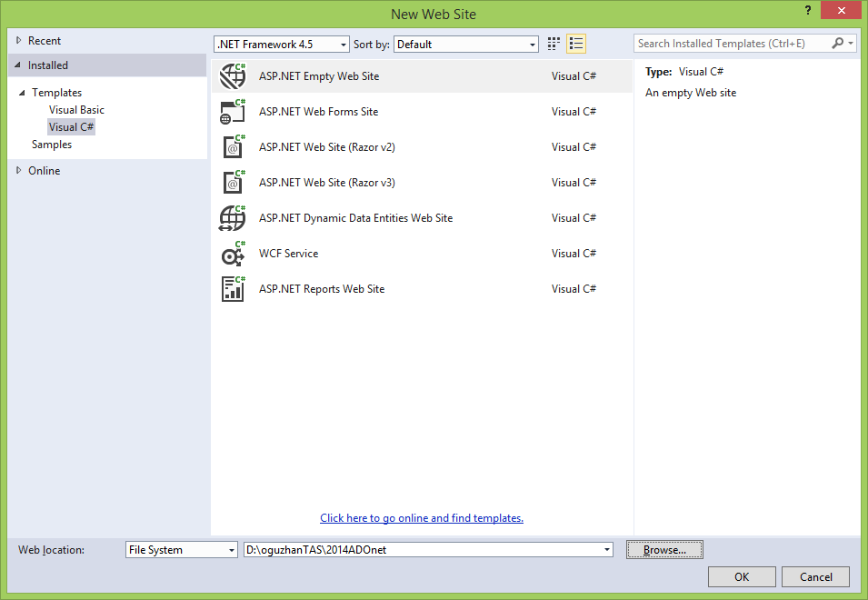Click the Browse... button
Viewport: 868px width, 600px height.
[664, 550]
